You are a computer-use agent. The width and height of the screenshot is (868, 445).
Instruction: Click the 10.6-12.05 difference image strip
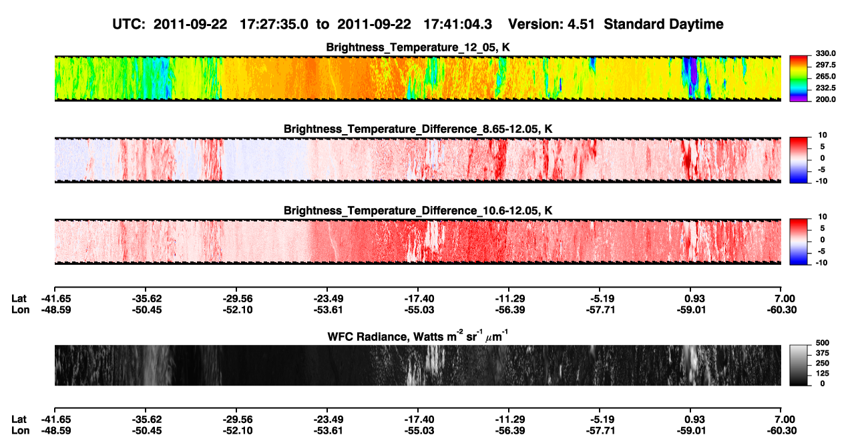click(417, 242)
